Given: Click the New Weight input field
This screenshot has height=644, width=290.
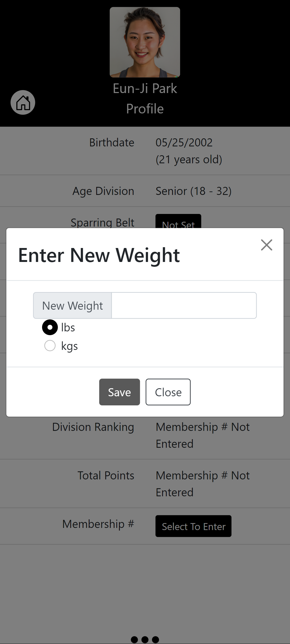Looking at the screenshot, I should click(x=184, y=305).
